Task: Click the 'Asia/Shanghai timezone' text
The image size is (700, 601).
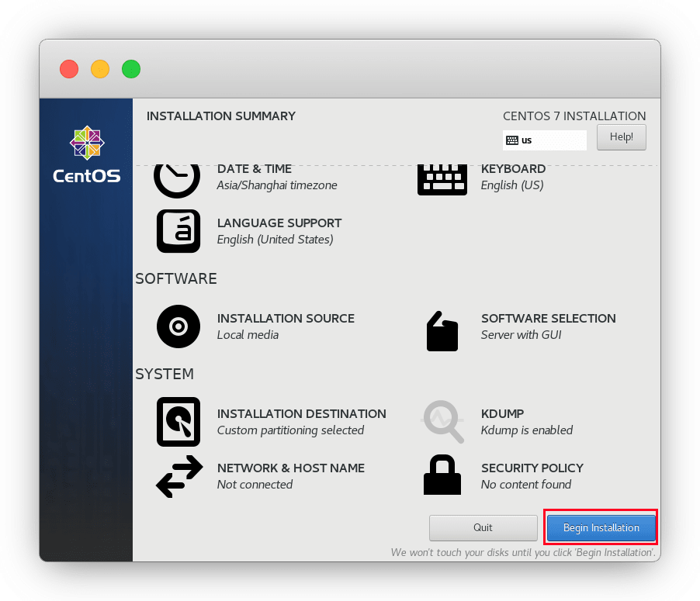Action: click(277, 185)
